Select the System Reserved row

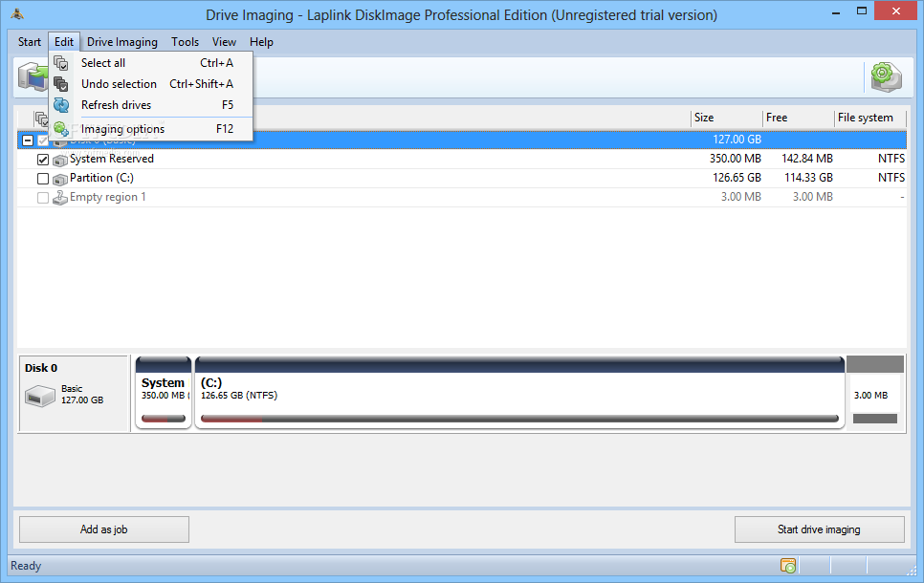[462, 159]
